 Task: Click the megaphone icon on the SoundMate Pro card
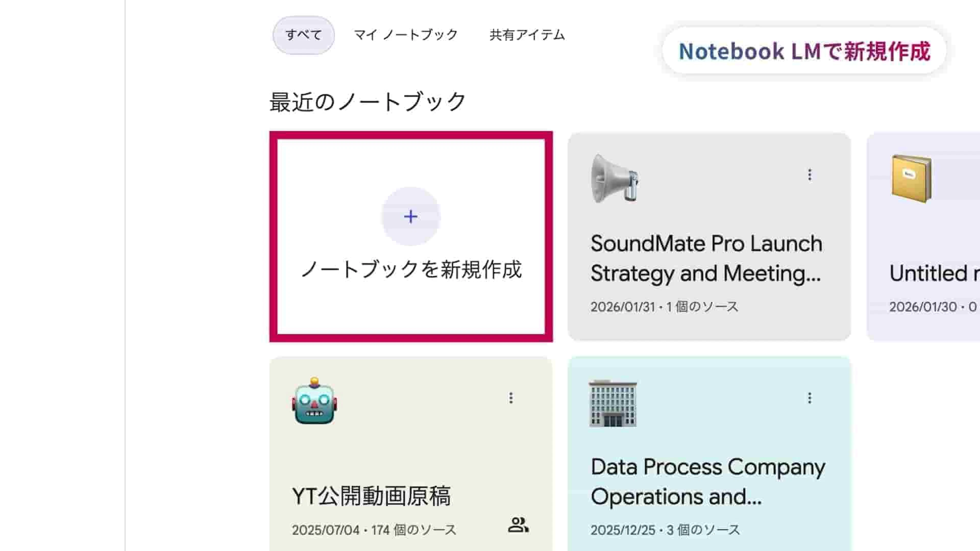(614, 178)
